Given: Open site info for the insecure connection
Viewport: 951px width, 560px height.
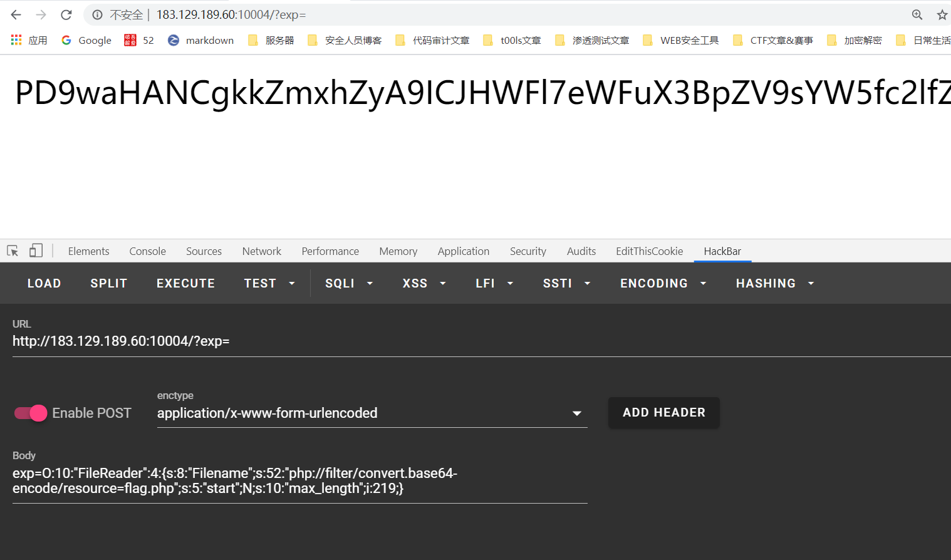Looking at the screenshot, I should coord(98,14).
